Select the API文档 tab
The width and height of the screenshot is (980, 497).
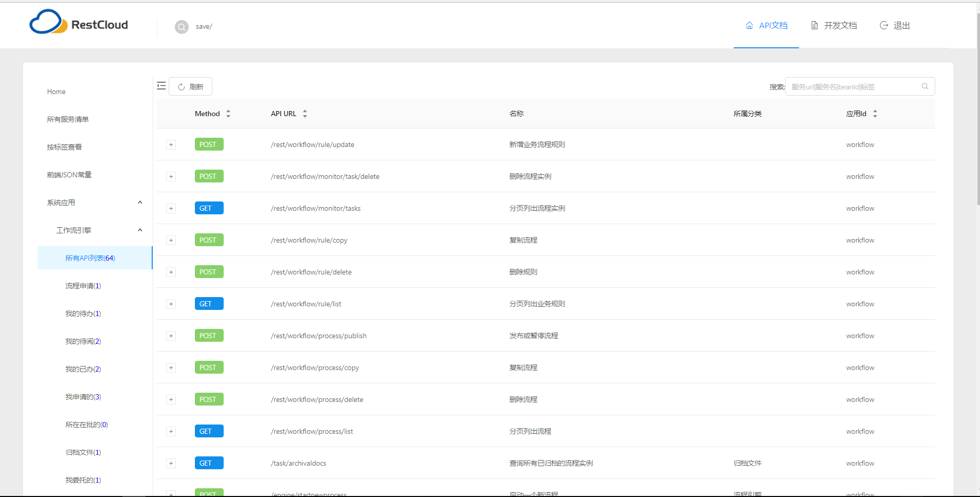point(773,25)
